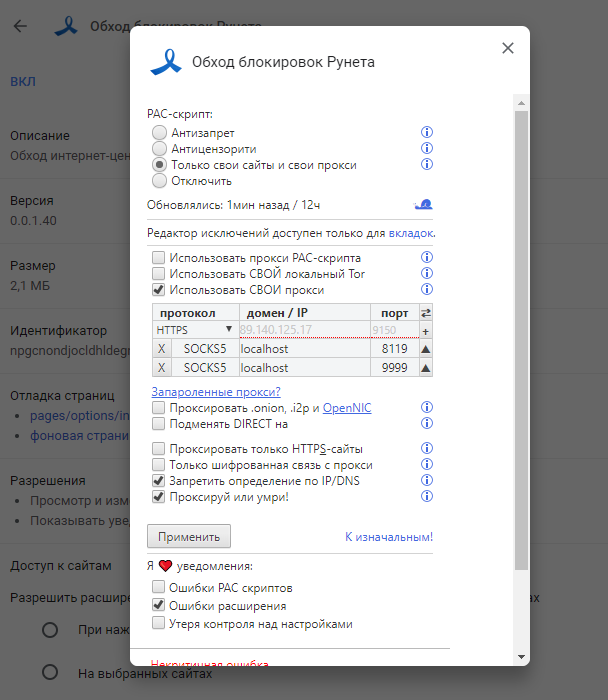This screenshot has width=608, height=700.
Task: Click the scrollbar down arrow
Action: click(x=521, y=656)
